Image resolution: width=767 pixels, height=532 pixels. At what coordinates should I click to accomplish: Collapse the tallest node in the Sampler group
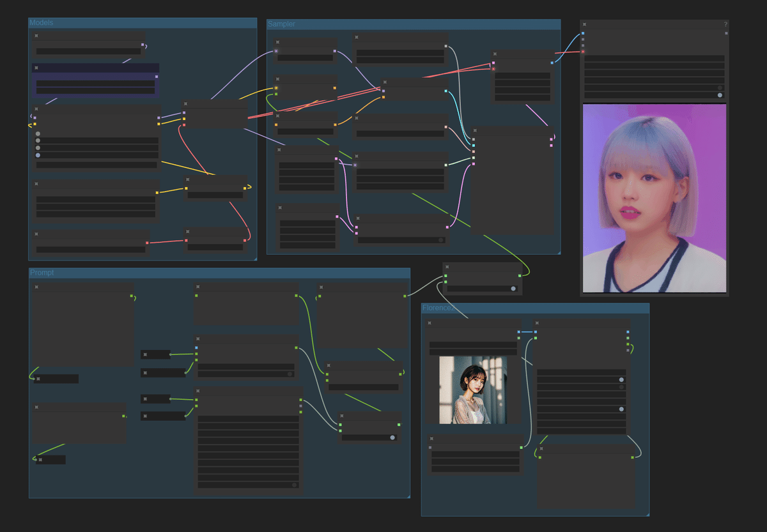point(475,130)
